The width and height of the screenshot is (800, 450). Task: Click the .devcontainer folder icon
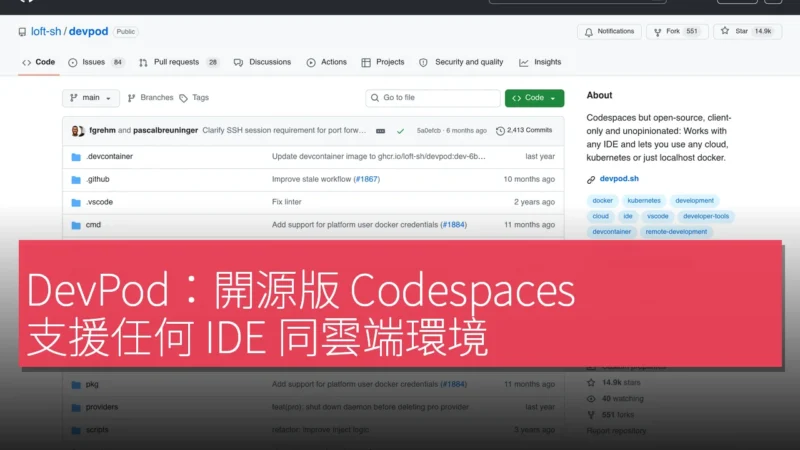[x=76, y=157]
